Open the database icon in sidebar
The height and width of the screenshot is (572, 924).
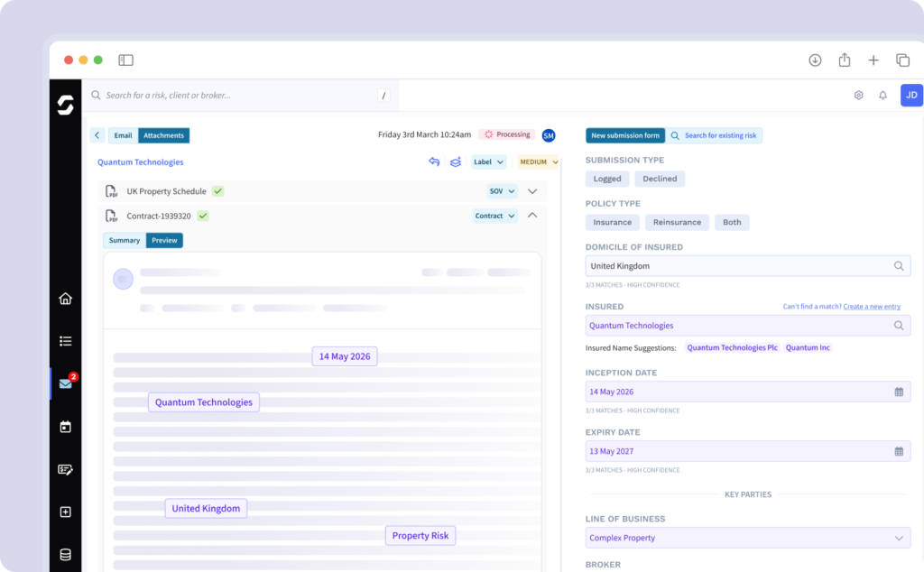pyautogui.click(x=65, y=555)
